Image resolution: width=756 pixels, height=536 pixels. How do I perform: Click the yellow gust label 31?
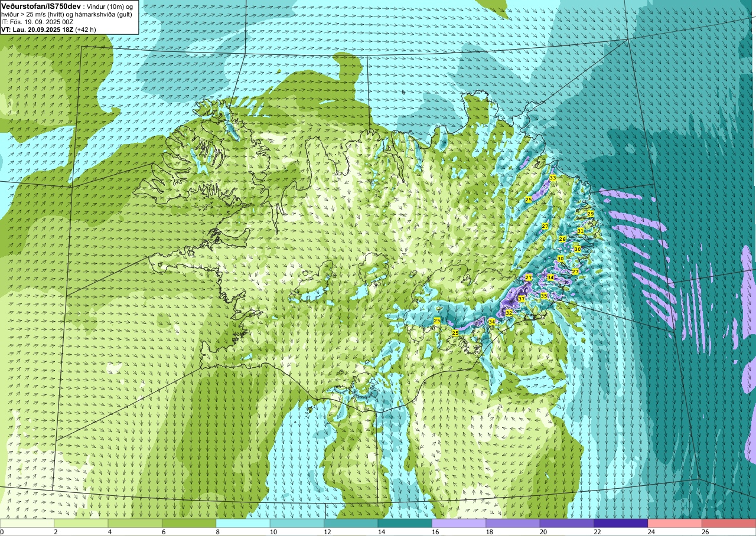point(581,231)
